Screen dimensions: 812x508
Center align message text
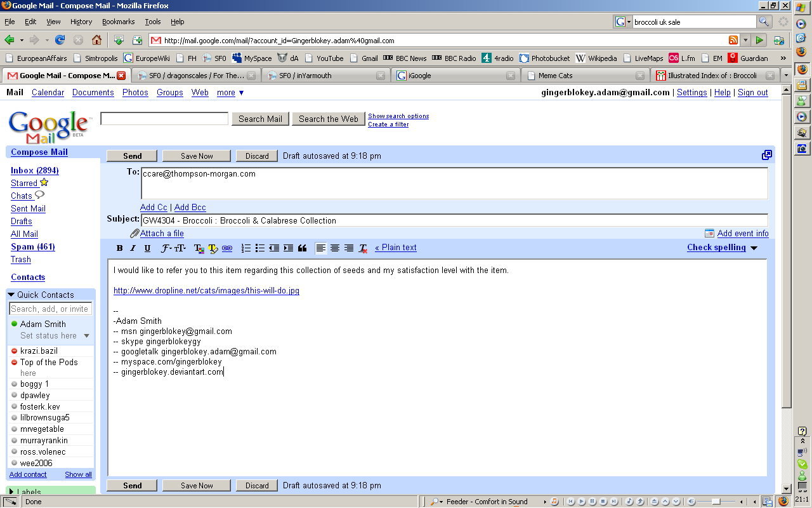[x=335, y=248]
